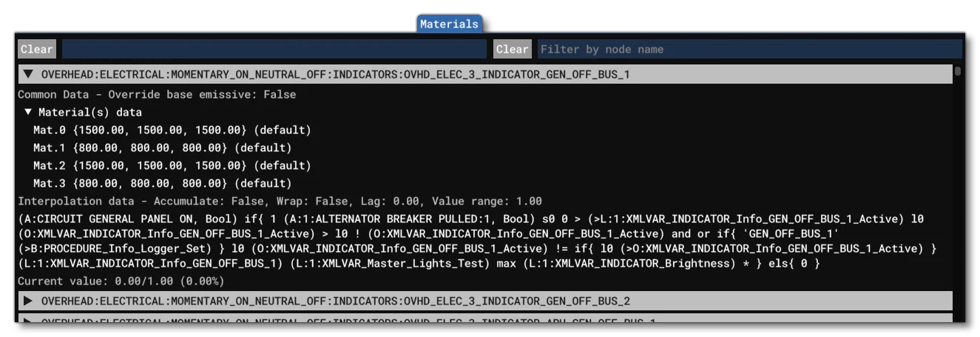Image resolution: width=980 pixels, height=337 pixels.
Task: Open the Materials tab
Action: tap(449, 24)
